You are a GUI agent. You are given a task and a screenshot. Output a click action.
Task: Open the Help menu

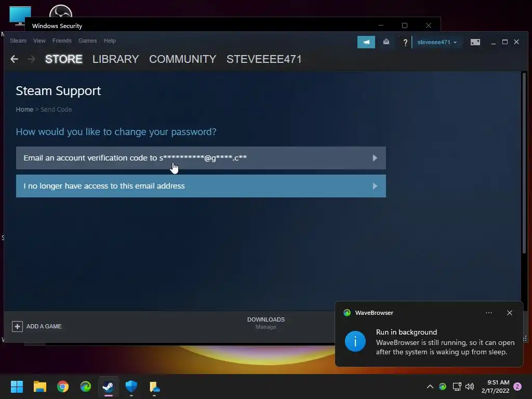click(110, 41)
